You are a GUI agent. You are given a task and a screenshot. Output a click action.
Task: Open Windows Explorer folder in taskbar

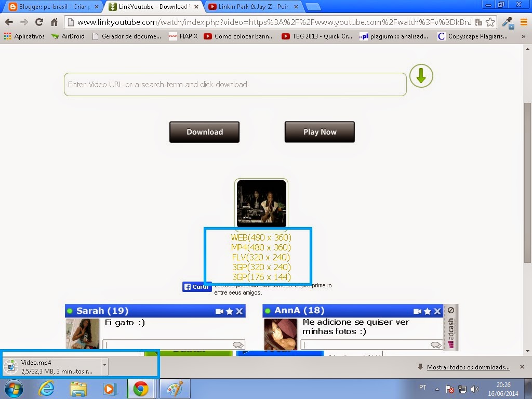tap(78, 389)
